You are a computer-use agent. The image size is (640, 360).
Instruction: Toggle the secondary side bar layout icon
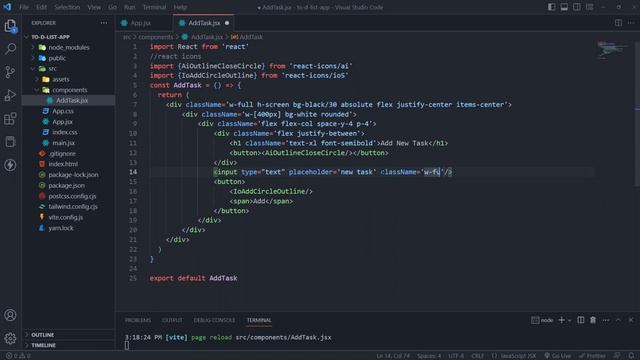click(577, 7)
